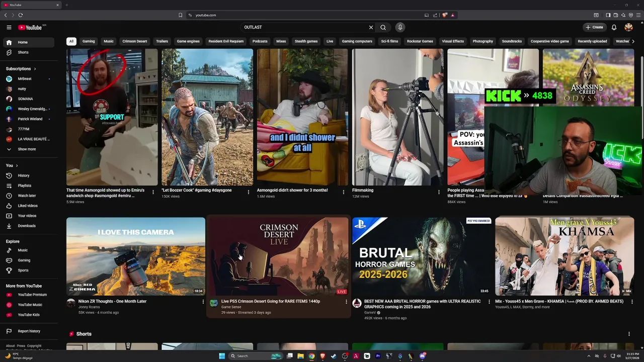
Task: Click Game Sense channel name
Action: [231, 307]
